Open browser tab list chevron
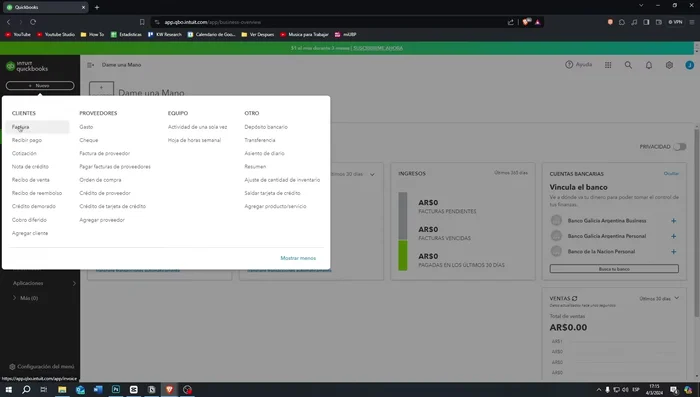This screenshot has height=397, width=700. click(x=641, y=5)
